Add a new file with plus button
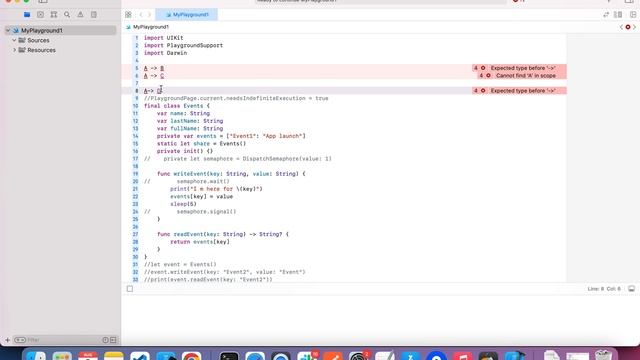This screenshot has height=360, width=640. coord(7,340)
